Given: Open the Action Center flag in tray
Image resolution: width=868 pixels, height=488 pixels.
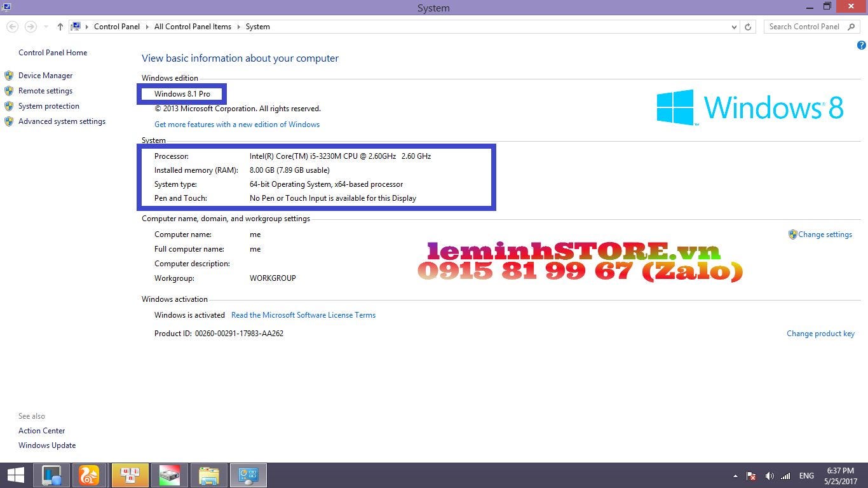Looking at the screenshot, I should tap(751, 476).
